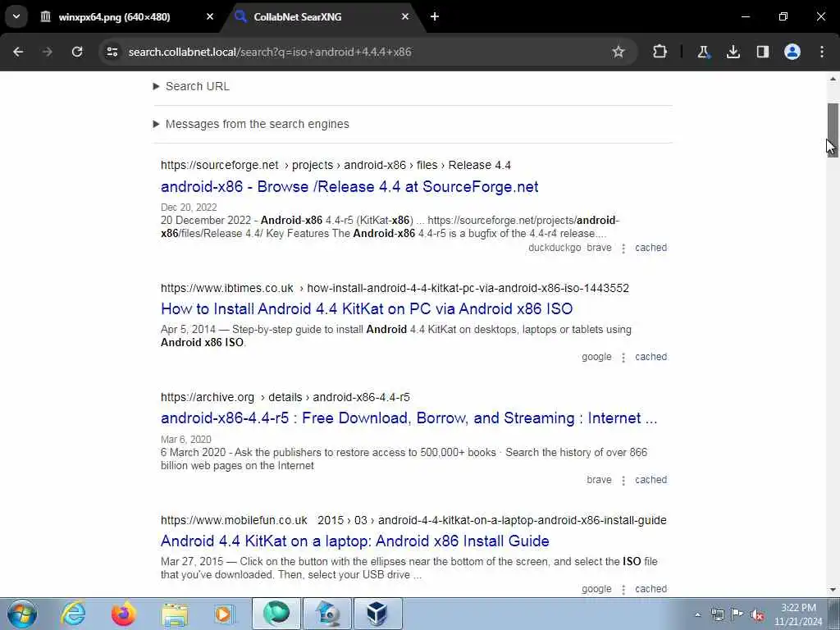Close the CollabNet SearXNG tab
The image size is (840, 630).
point(405,16)
